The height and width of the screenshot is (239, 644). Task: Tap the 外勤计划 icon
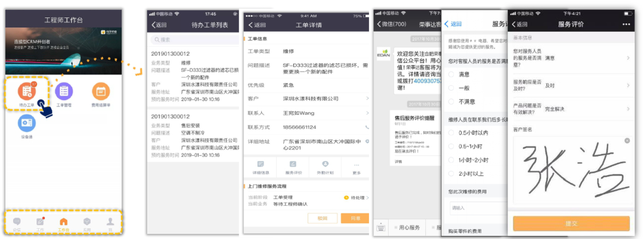coord(325,164)
